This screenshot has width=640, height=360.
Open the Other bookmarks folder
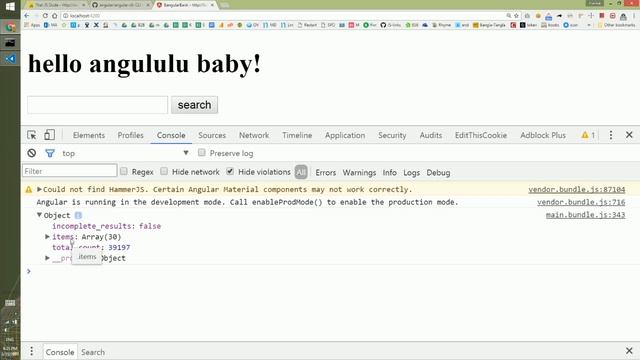point(616,25)
